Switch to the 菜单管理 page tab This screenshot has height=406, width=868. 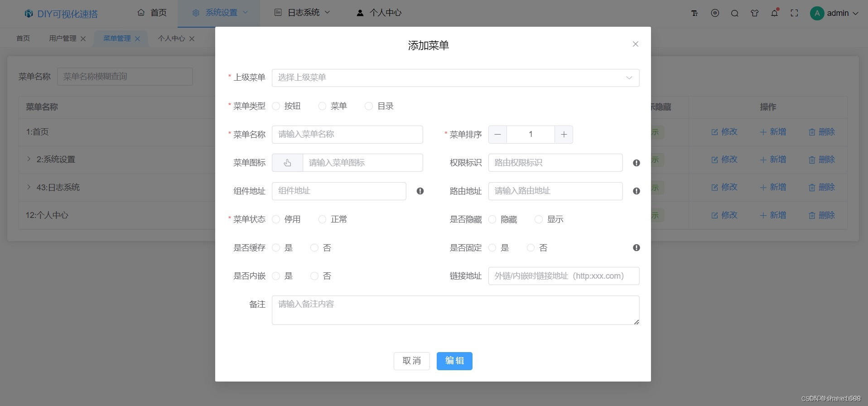[x=117, y=39]
